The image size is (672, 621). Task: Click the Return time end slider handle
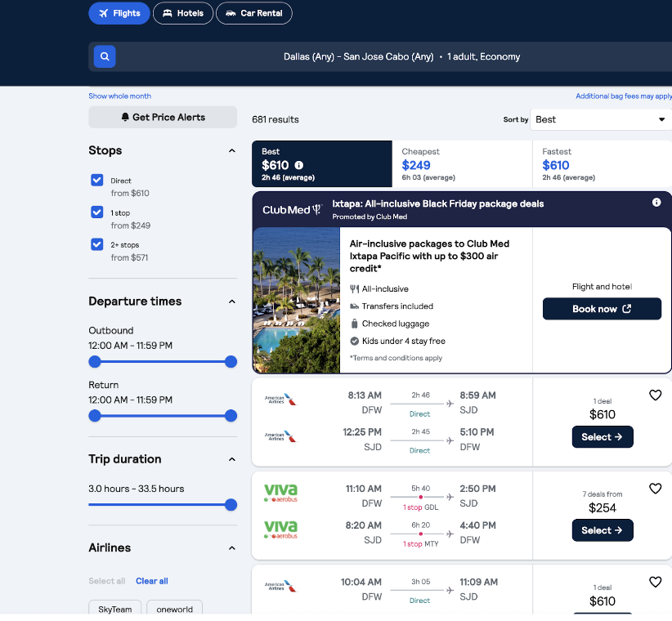(x=231, y=415)
